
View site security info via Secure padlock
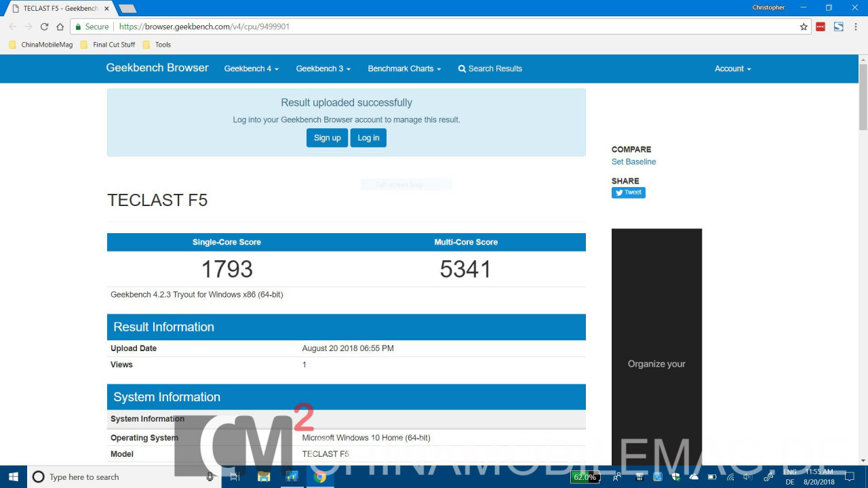point(92,27)
